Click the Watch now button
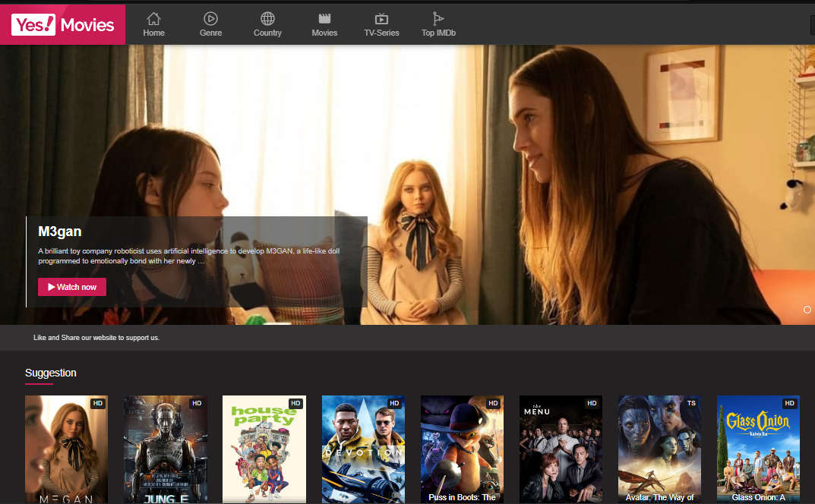 pyautogui.click(x=72, y=287)
